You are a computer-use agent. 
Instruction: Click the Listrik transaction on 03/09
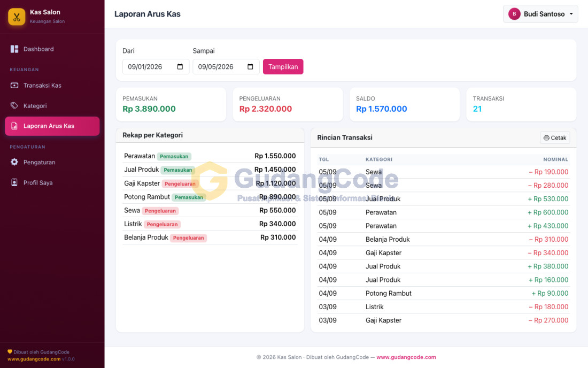pos(444,307)
